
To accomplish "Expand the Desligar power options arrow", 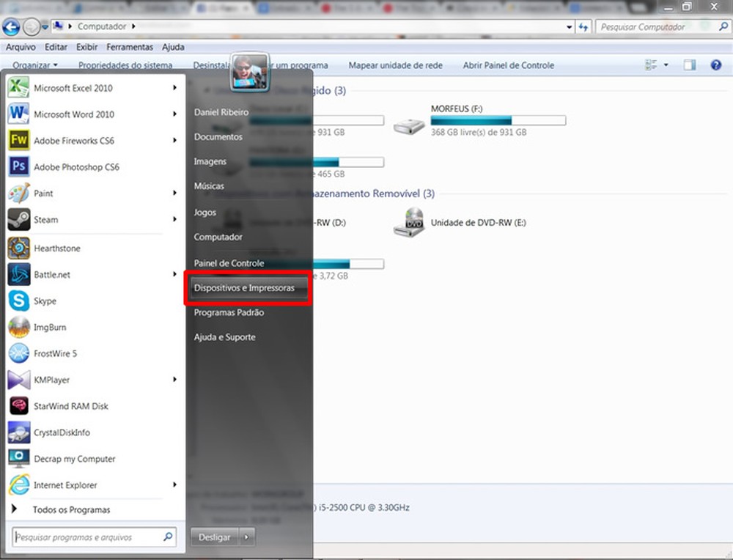I will (247, 536).
